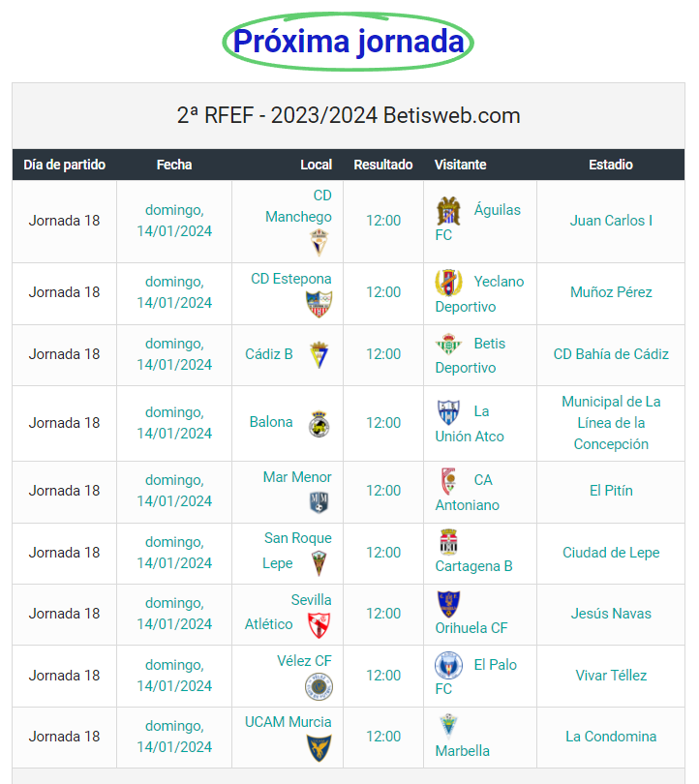Click the Sevilla Atlético red crest
This screenshot has height=784, width=699.
point(319,625)
